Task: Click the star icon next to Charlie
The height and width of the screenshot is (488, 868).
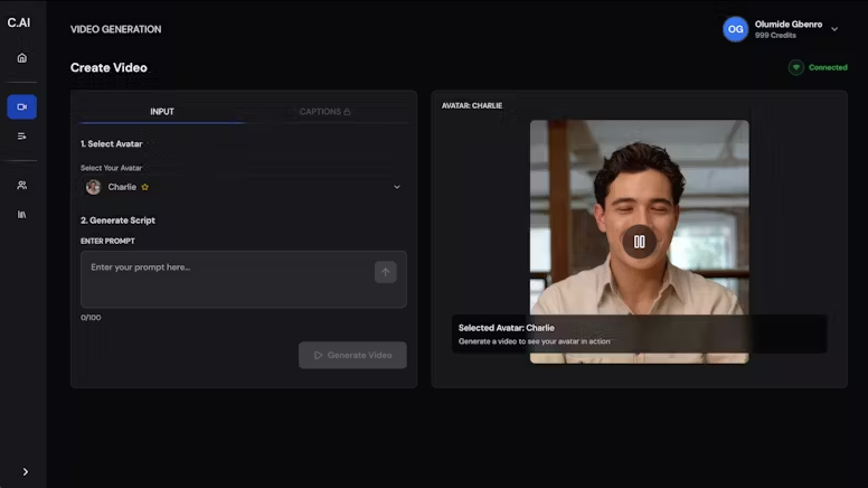Action: click(145, 187)
